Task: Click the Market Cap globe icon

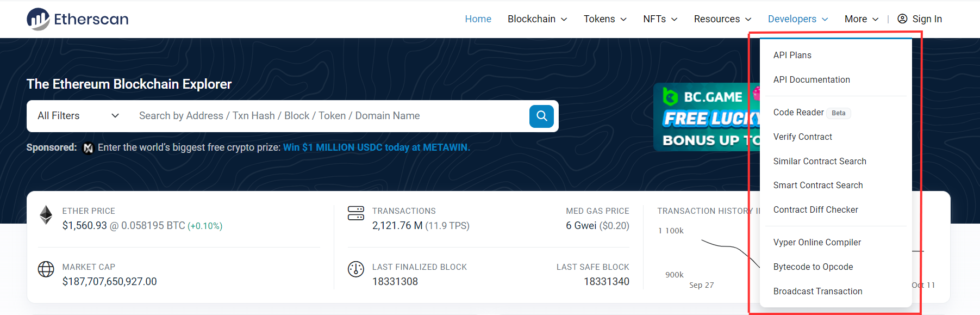Action: pos(46,269)
